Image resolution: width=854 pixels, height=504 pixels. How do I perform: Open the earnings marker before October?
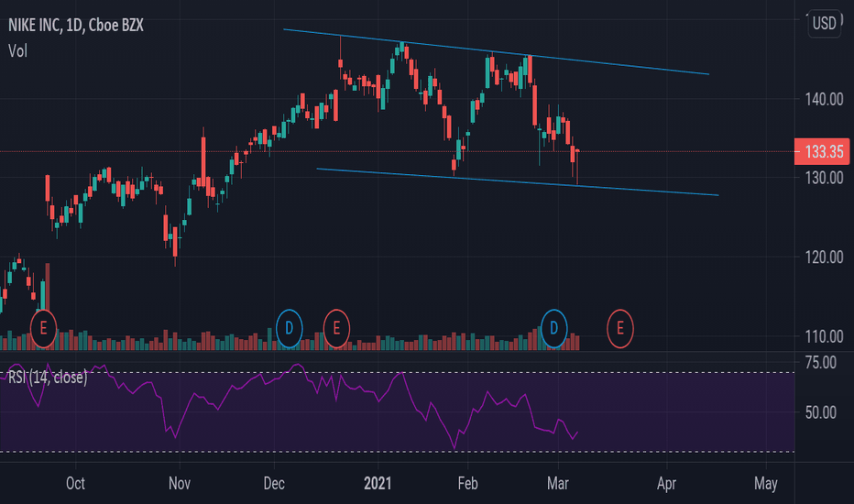click(x=44, y=329)
